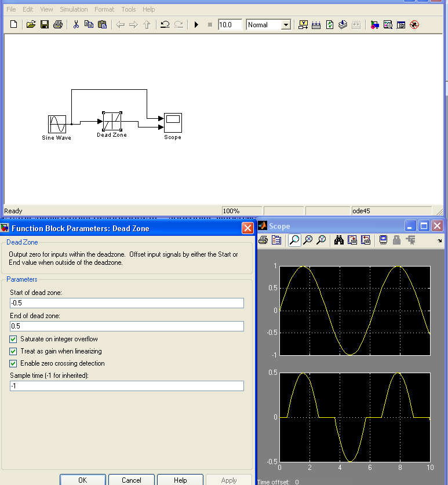Stop simulation with the square button
The image size is (448, 485).
(210, 24)
